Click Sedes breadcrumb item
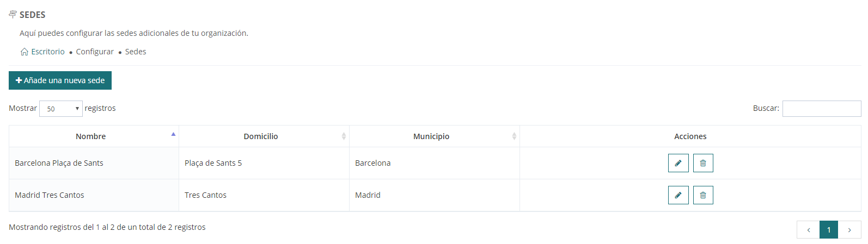The image size is (868, 244). coord(136,52)
